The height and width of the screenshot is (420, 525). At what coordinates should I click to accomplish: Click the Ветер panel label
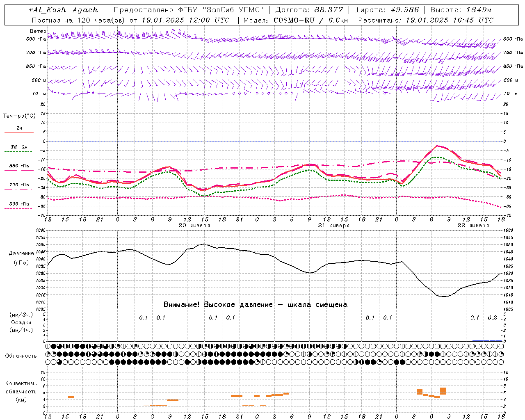coord(38,31)
